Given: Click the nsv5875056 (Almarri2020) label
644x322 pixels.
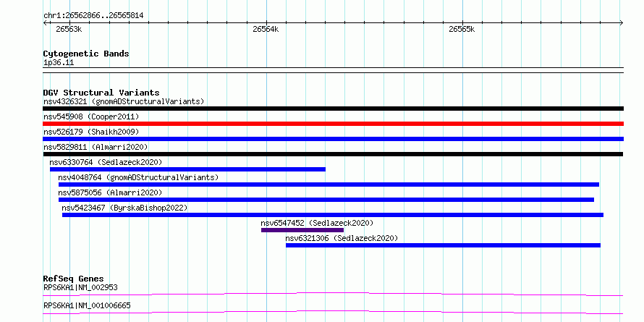Looking at the screenshot, I should click(x=110, y=192).
